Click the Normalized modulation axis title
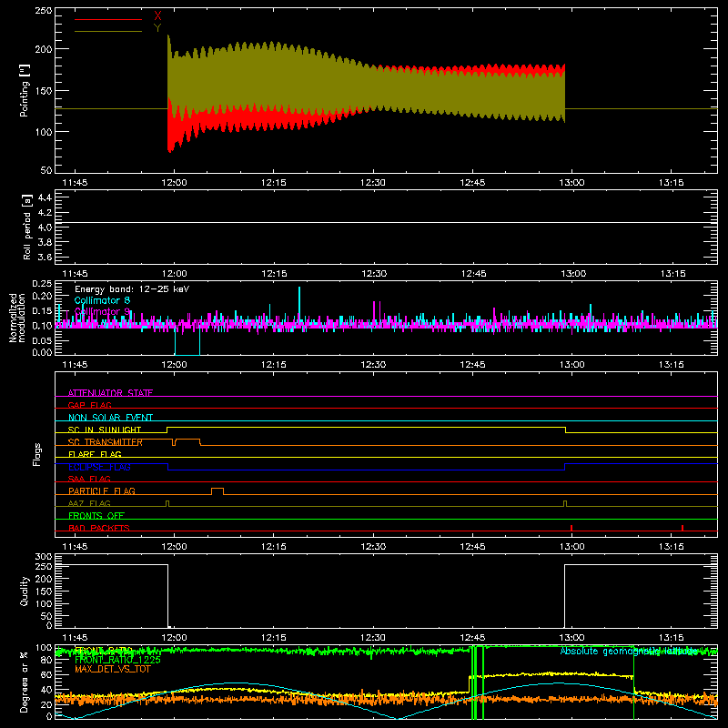This screenshot has width=728, height=728. (17, 318)
